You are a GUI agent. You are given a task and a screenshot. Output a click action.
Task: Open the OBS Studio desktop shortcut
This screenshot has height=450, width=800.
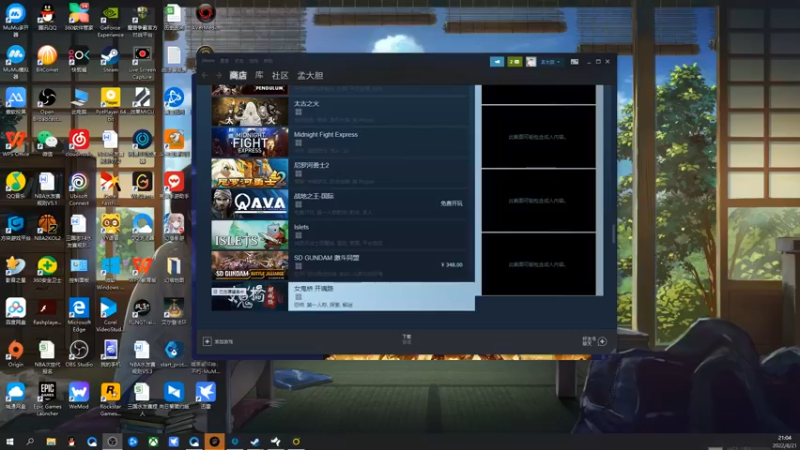[79, 354]
